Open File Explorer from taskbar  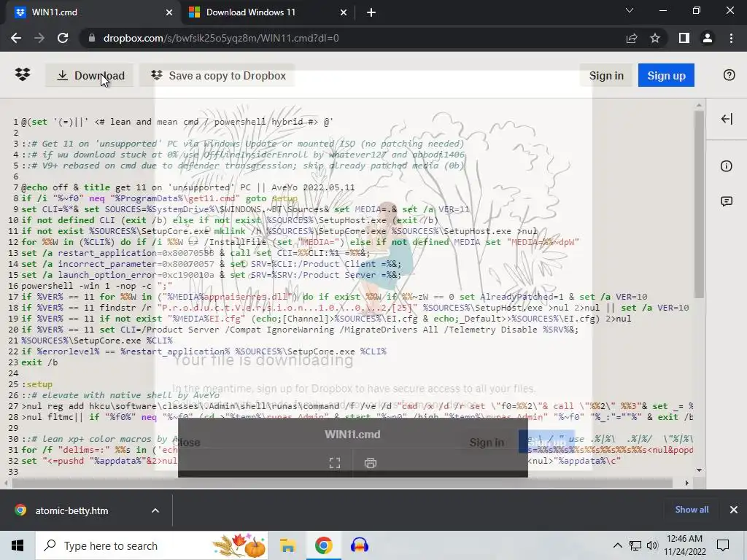click(x=287, y=545)
